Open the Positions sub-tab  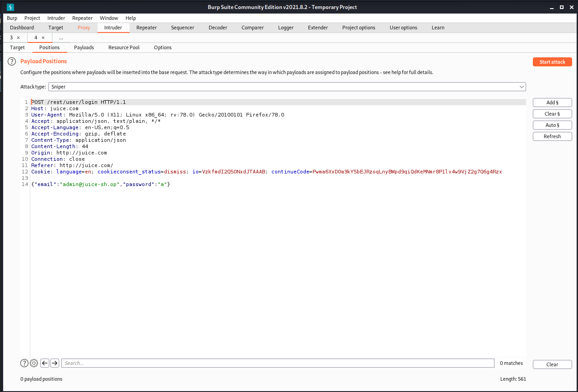point(49,47)
